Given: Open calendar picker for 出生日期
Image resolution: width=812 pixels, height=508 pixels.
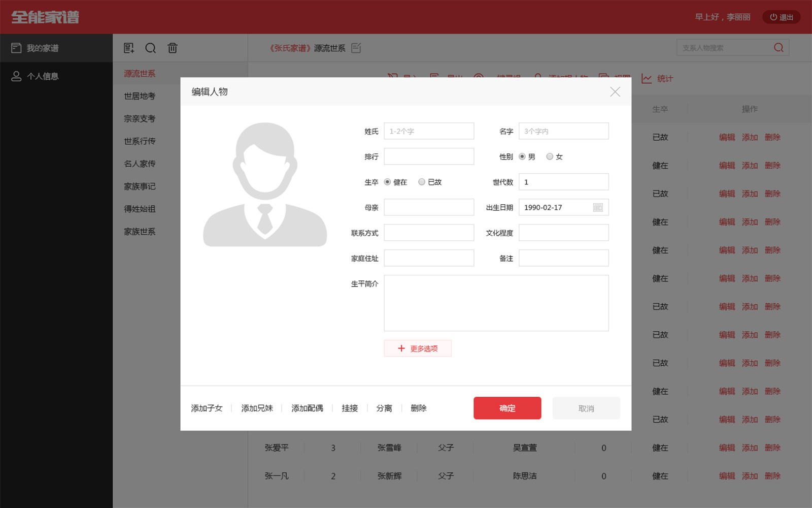Looking at the screenshot, I should (598, 207).
